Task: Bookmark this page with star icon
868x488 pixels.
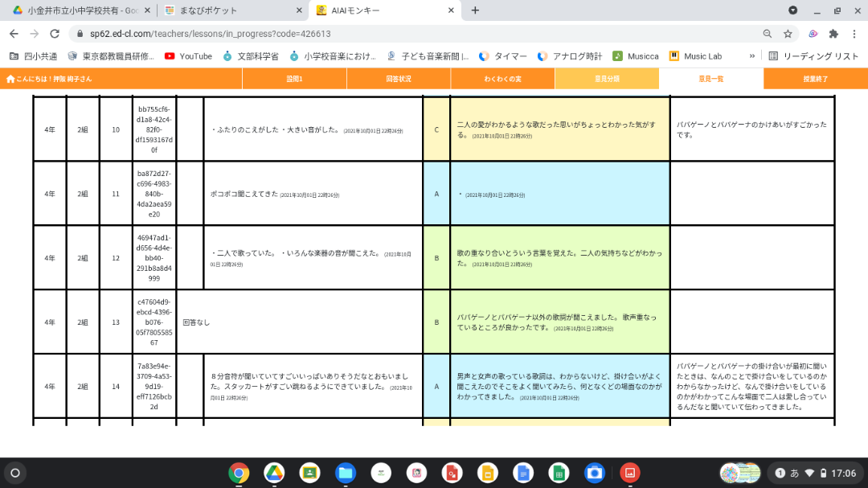Action: [788, 34]
